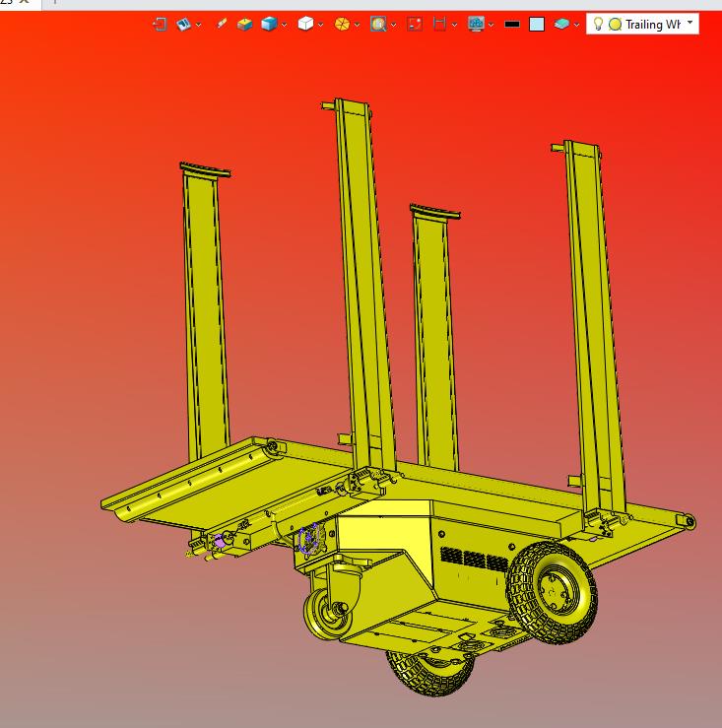Click the red square section icon
Screen dimensions: 722x728
tap(414, 24)
